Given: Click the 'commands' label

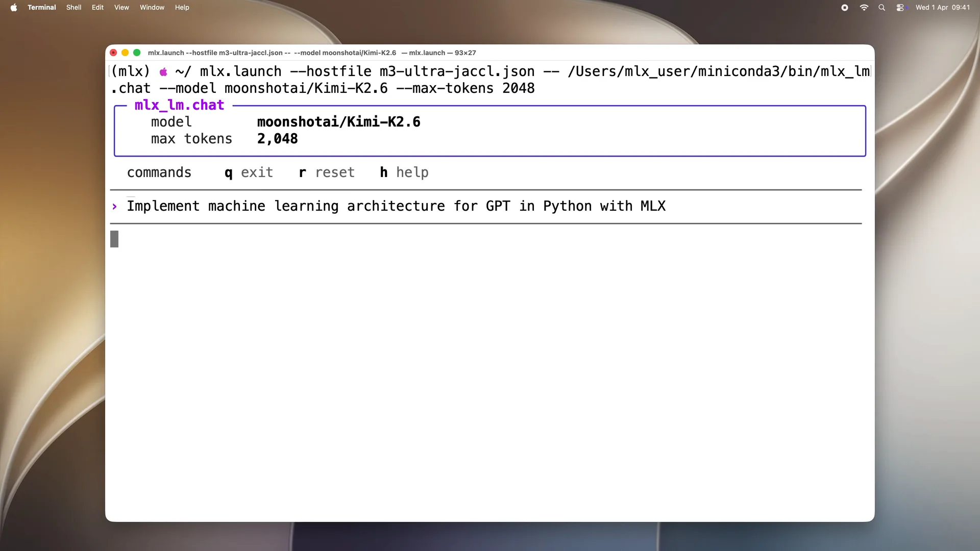Looking at the screenshot, I should pos(159,172).
